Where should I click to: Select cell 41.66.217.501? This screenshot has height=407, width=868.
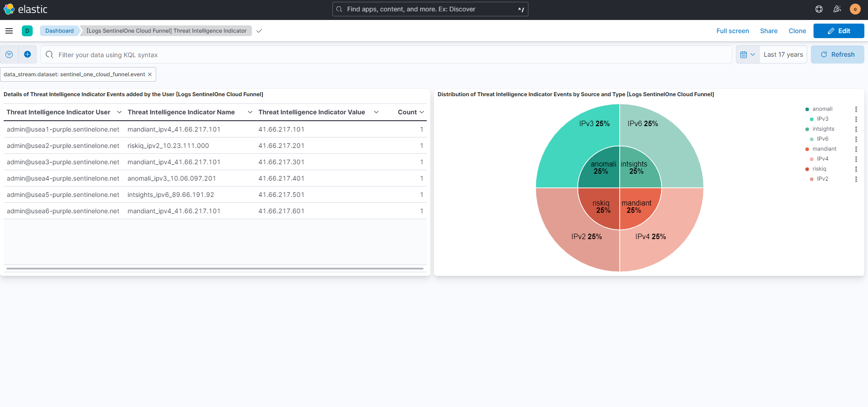pyautogui.click(x=281, y=195)
